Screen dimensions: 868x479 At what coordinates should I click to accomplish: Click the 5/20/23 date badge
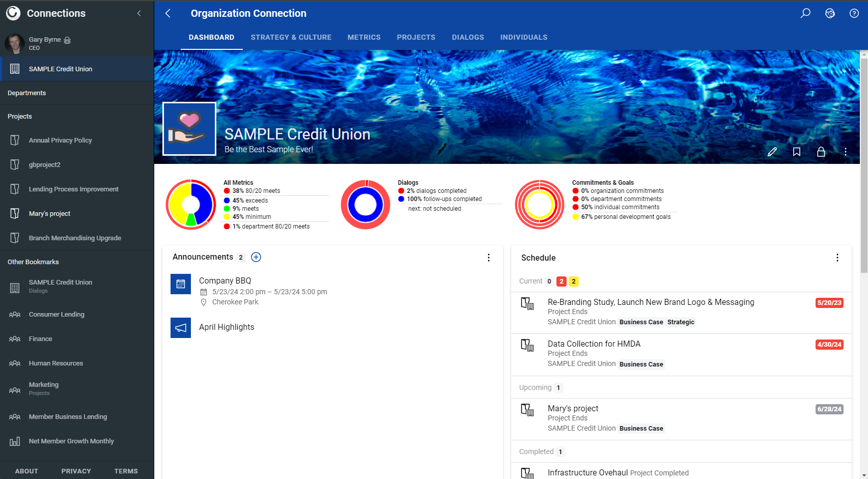pyautogui.click(x=829, y=302)
